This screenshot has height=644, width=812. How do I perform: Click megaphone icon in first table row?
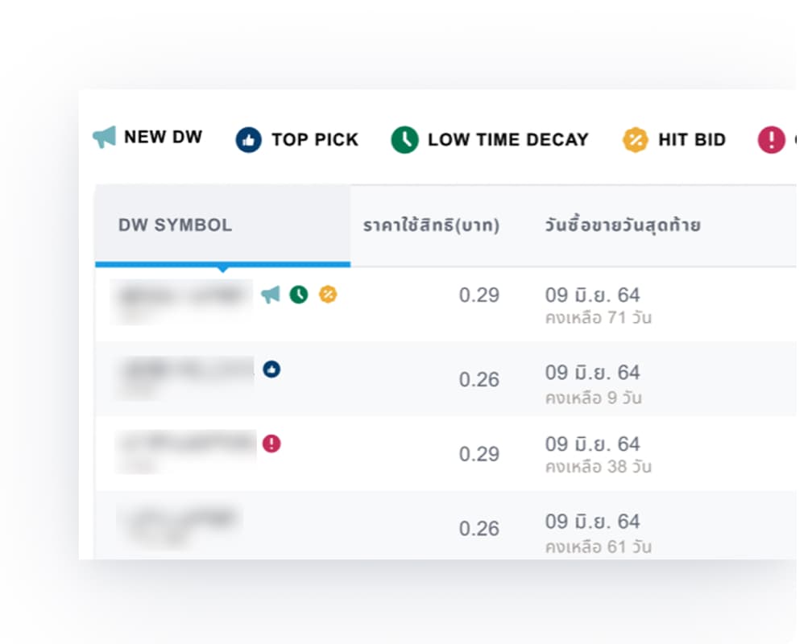point(271,295)
